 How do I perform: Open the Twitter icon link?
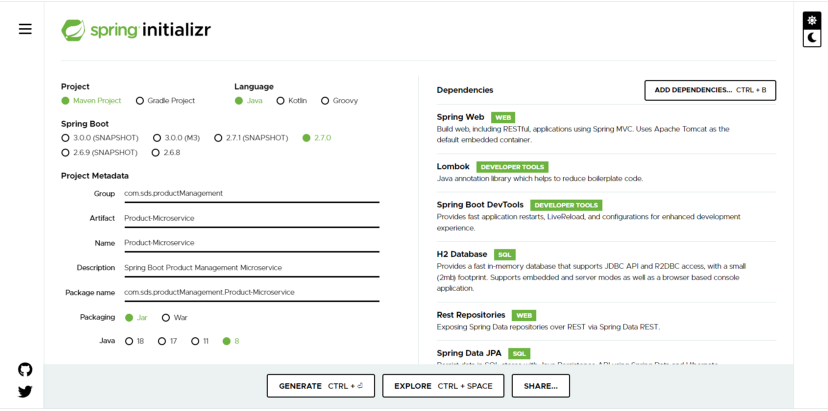25,391
